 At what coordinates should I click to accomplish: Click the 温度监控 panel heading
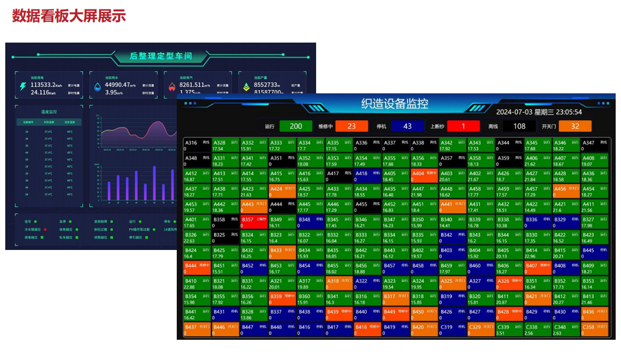[49, 112]
